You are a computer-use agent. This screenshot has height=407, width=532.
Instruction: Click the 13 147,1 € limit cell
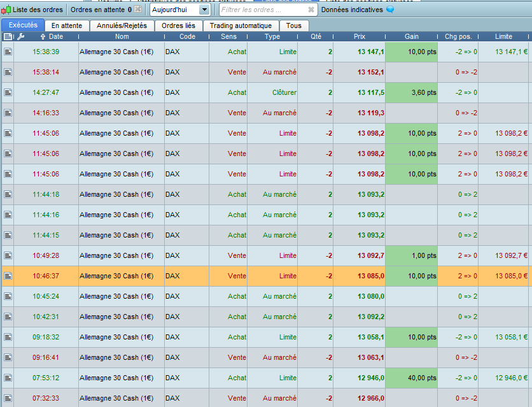point(503,52)
